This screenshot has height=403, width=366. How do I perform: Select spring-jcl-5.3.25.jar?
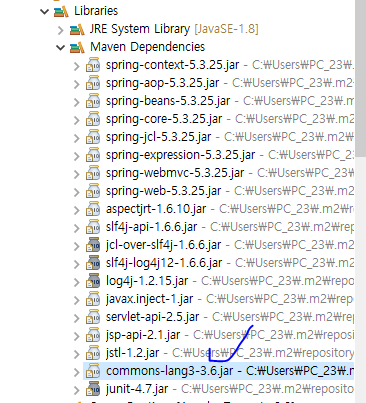click(159, 137)
